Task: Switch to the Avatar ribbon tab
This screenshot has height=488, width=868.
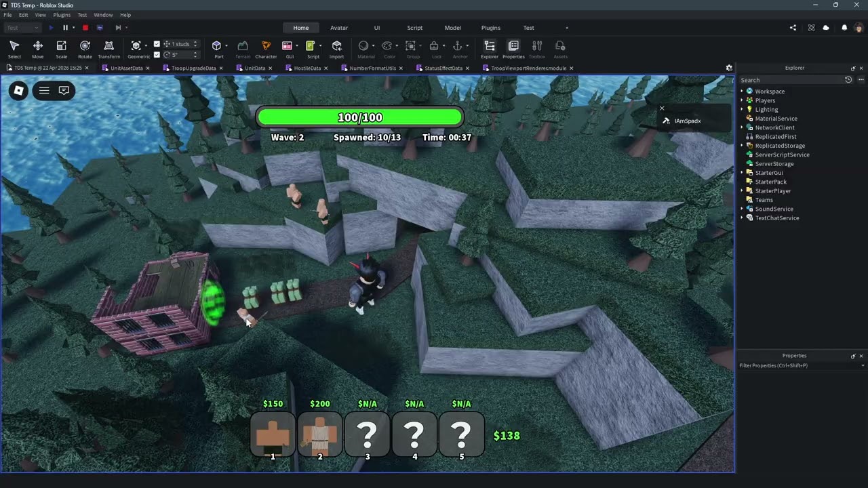Action: pos(339,28)
